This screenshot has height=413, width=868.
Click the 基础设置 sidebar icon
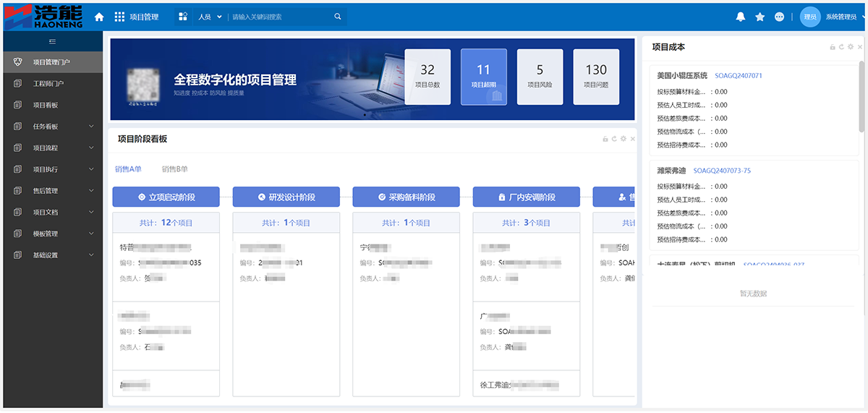18,255
